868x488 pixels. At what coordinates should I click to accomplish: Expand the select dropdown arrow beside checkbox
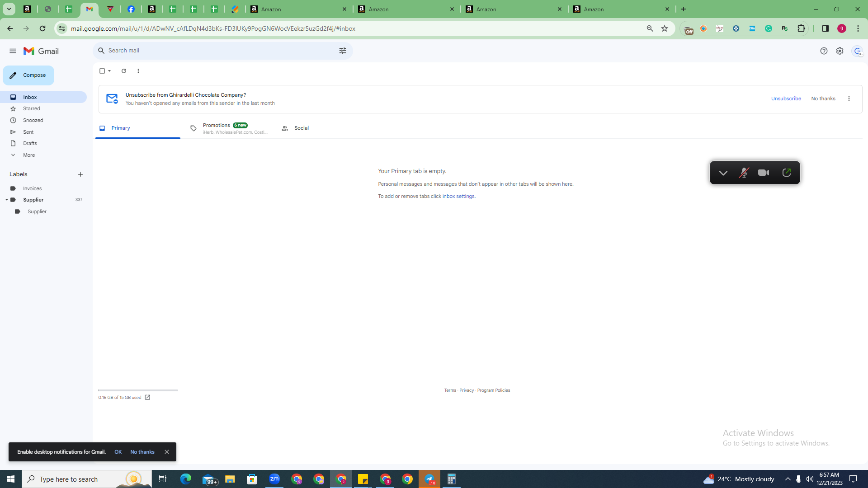[x=109, y=71]
